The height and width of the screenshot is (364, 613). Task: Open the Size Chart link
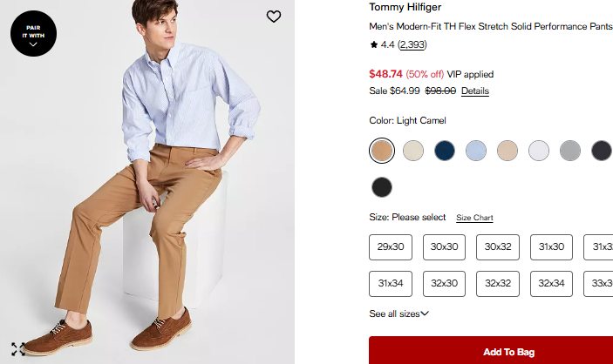[474, 218]
